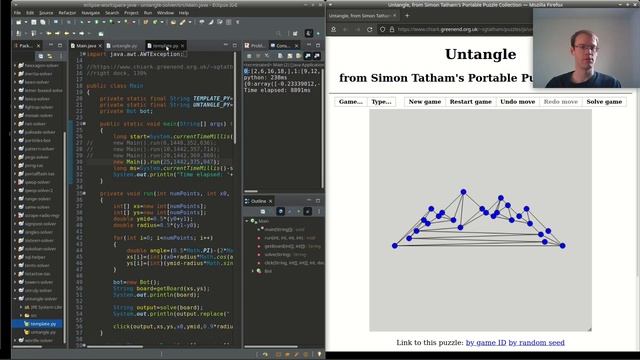The height and width of the screenshot is (360, 640).
Task: Switch to the Main.java editor tab
Action: click(x=86, y=46)
